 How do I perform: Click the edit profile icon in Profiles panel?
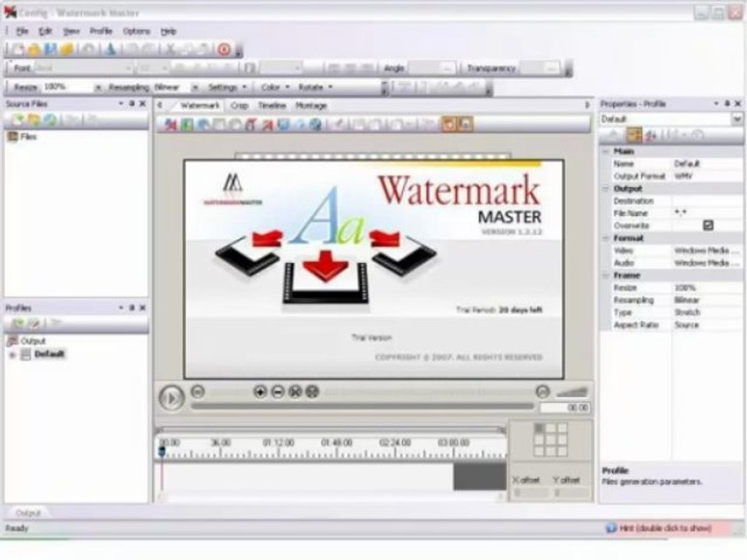(x=33, y=324)
